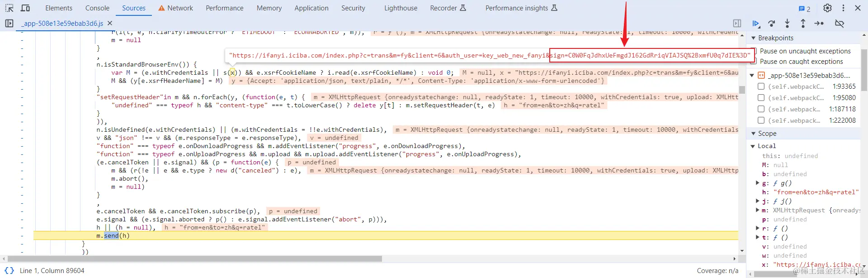Click the 'b: undefined' scope entry

(x=784, y=174)
